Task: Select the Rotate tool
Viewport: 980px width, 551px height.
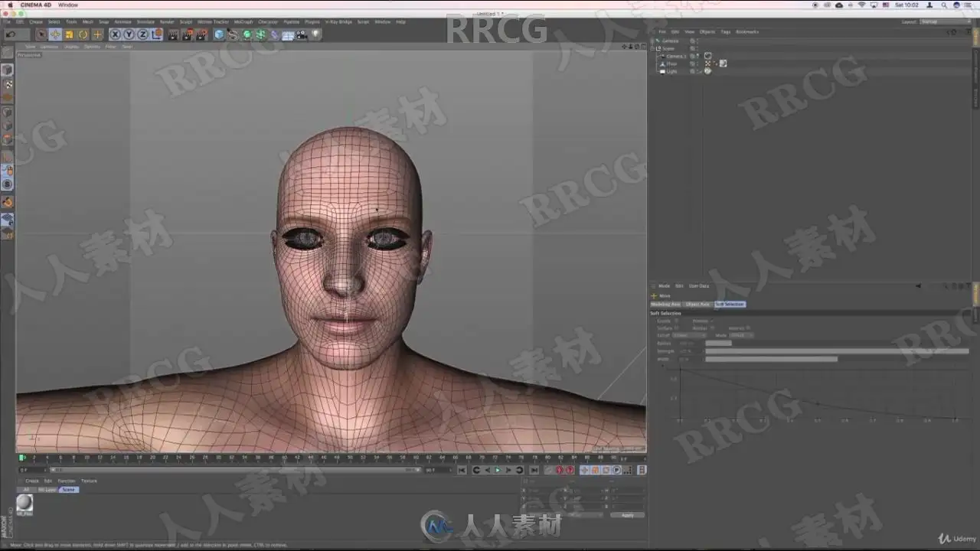Action: click(x=83, y=34)
